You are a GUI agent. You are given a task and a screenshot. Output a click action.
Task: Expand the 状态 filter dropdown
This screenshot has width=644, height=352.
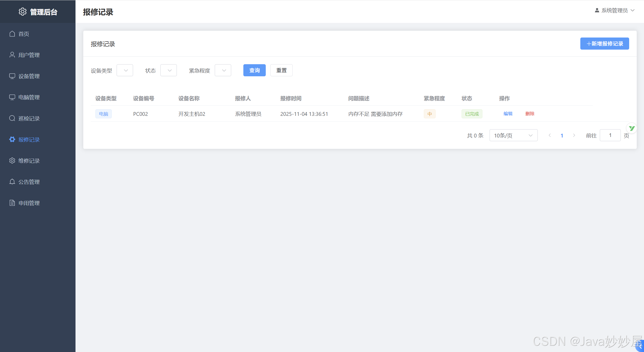coord(169,71)
